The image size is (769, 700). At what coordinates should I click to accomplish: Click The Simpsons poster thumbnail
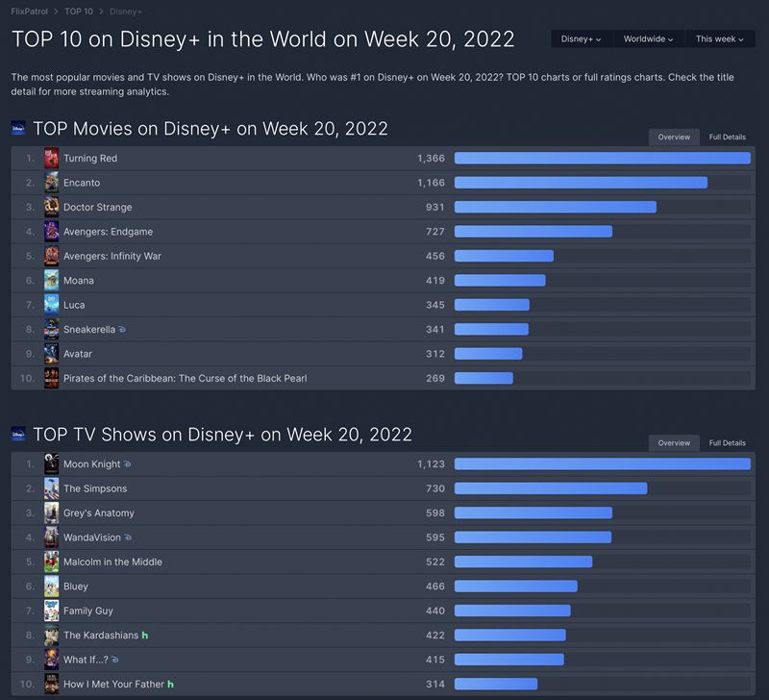(x=52, y=488)
